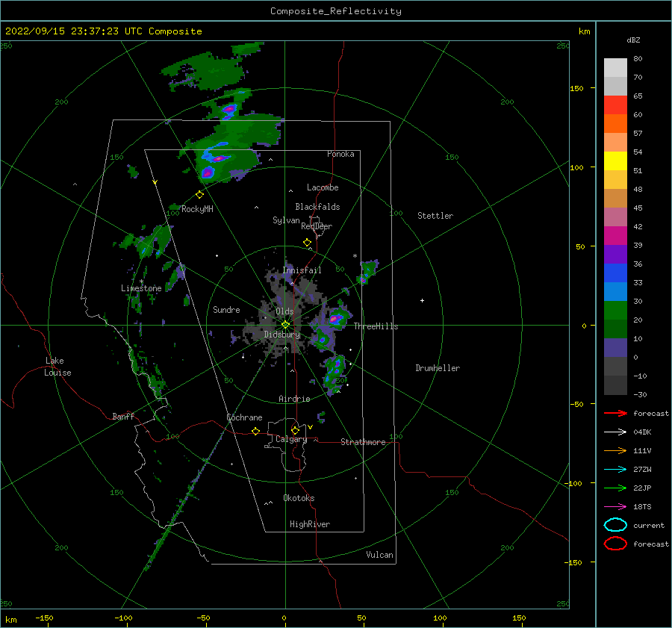This screenshot has height=628, width=672.
Task: Click the Lake Louise label
Action: coord(57,367)
